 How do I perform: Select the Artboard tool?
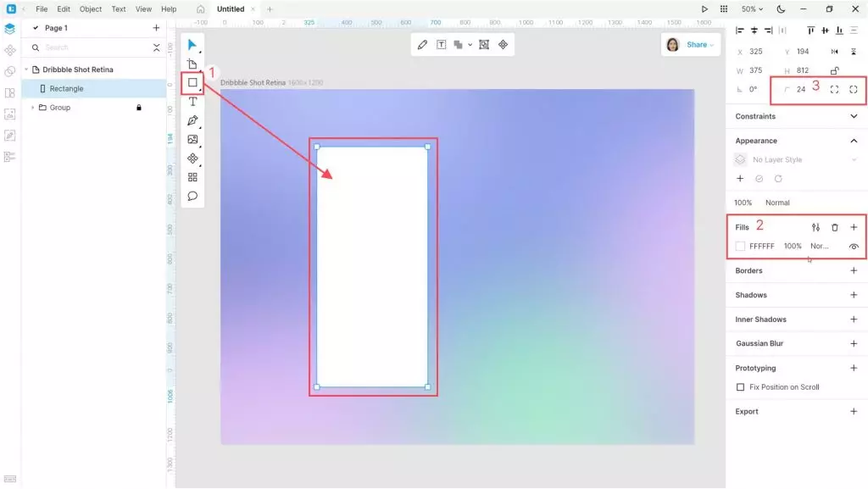click(192, 64)
